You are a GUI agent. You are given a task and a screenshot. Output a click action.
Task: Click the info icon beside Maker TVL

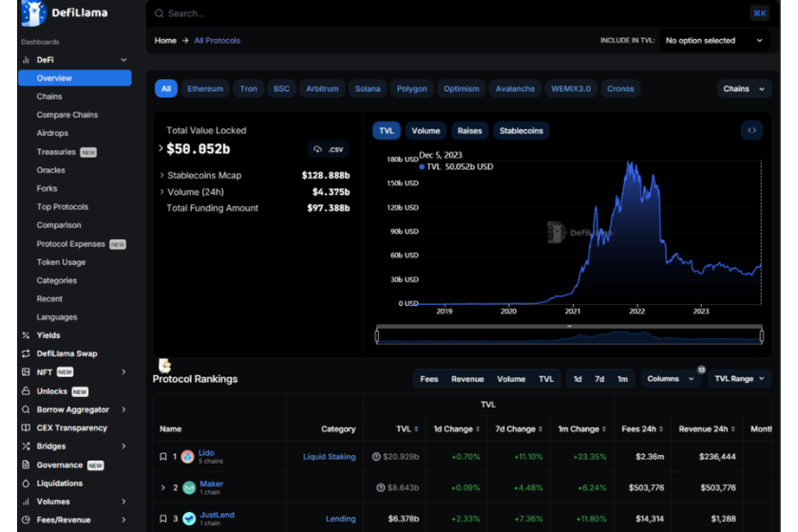[x=380, y=487]
